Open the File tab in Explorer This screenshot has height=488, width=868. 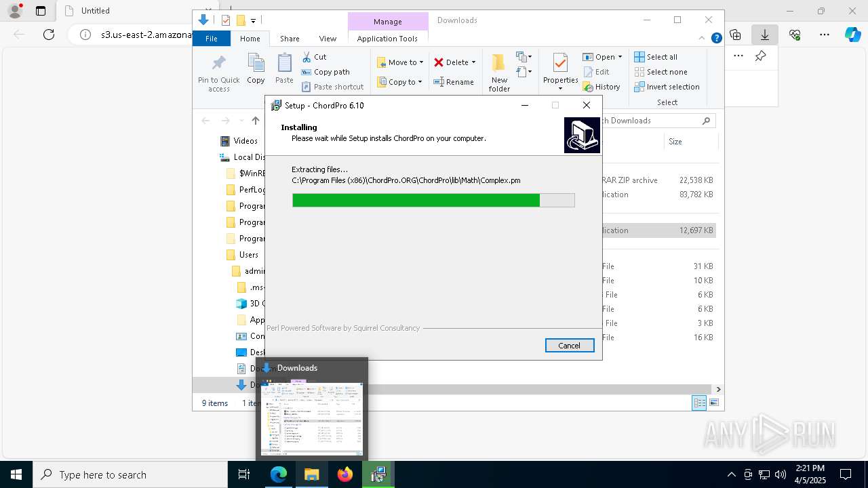point(212,39)
